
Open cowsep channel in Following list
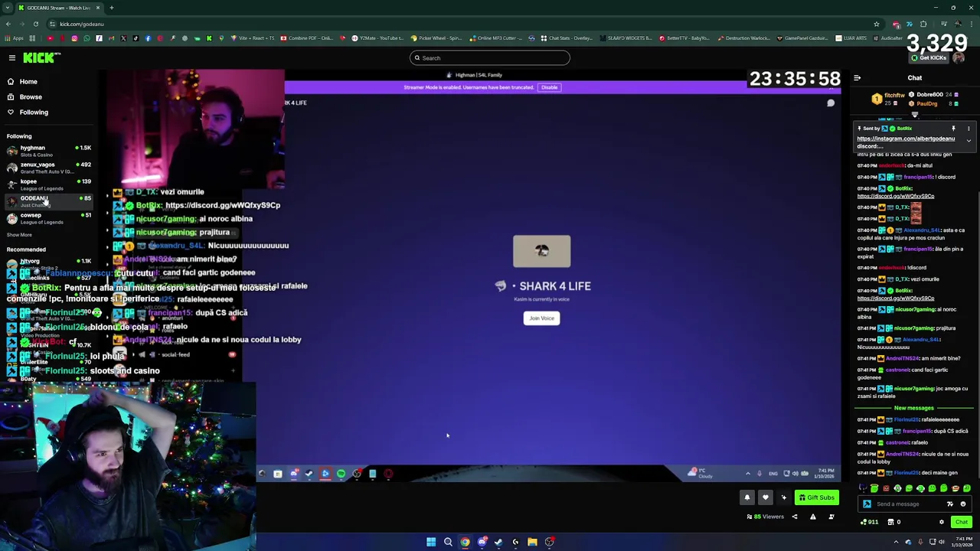pos(47,218)
